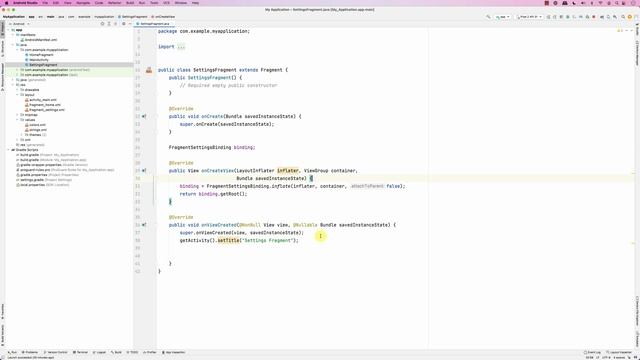Click the override gutter icon beside onCreate

click(144, 116)
